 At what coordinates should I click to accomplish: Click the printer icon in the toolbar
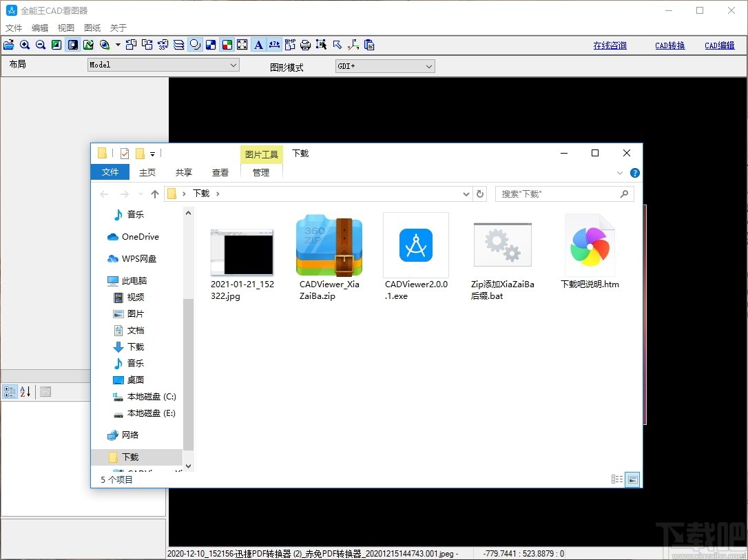click(x=305, y=45)
